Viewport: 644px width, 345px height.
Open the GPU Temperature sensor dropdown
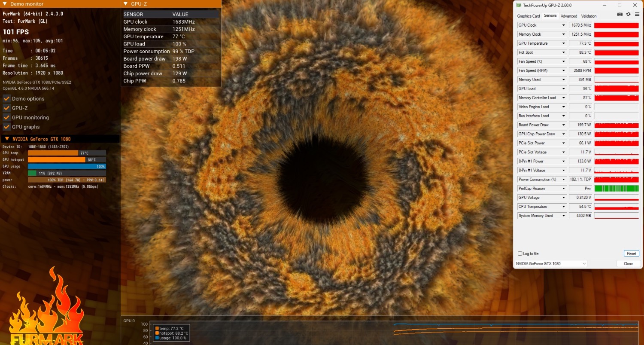[x=564, y=43]
